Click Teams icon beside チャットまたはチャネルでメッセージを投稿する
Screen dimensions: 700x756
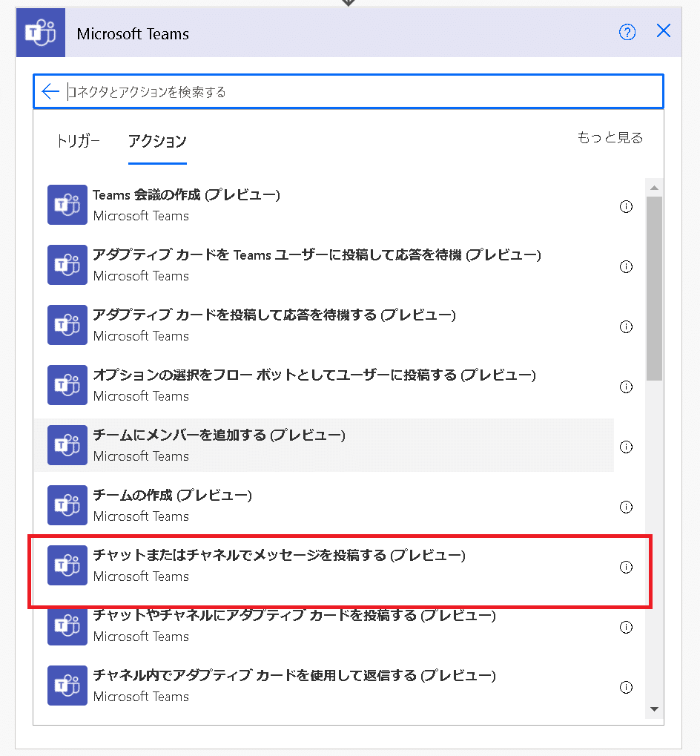point(67,565)
